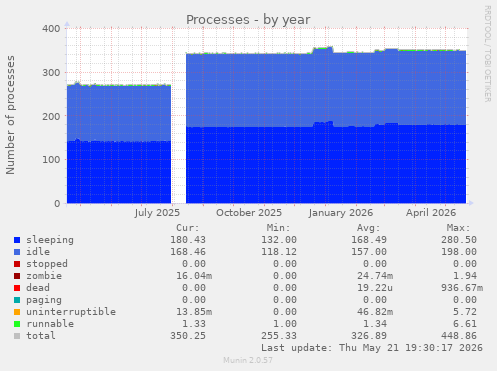This screenshot has width=497, height=371.
Task: Click the 'Munin 2.0.57' version text
Action: point(248,360)
